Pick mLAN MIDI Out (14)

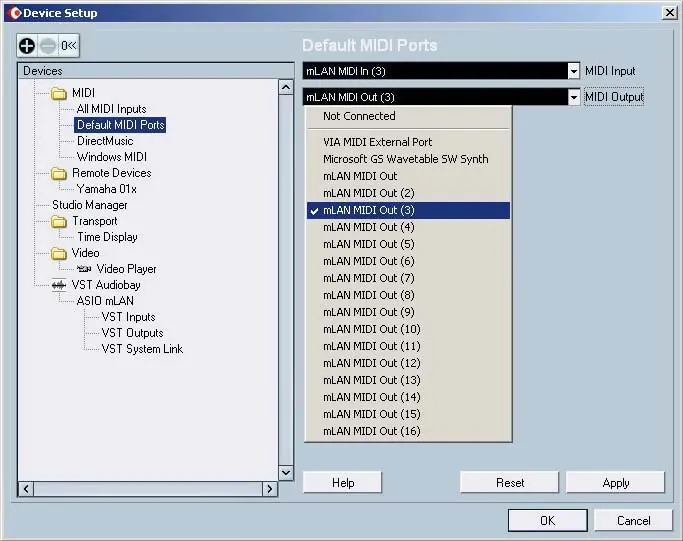tap(408, 397)
